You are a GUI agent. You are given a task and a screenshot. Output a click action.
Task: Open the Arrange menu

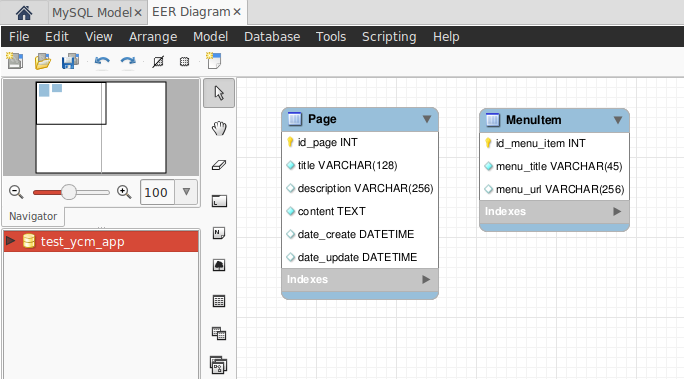[x=153, y=37]
